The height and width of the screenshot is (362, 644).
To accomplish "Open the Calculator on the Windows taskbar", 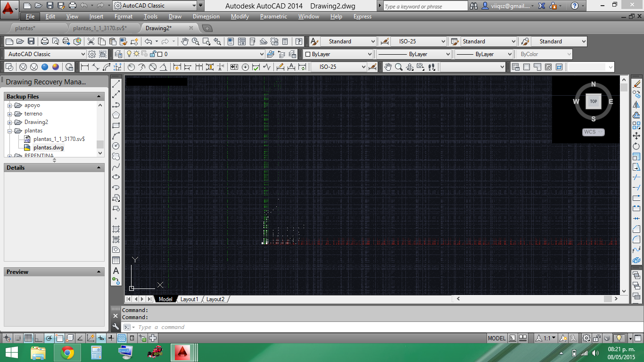I will point(97,352).
